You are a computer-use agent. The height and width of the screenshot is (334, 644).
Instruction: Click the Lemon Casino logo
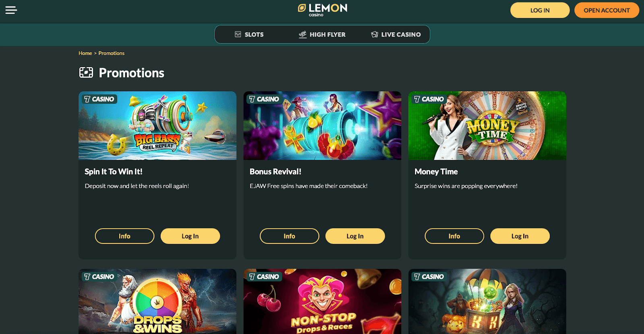322,10
